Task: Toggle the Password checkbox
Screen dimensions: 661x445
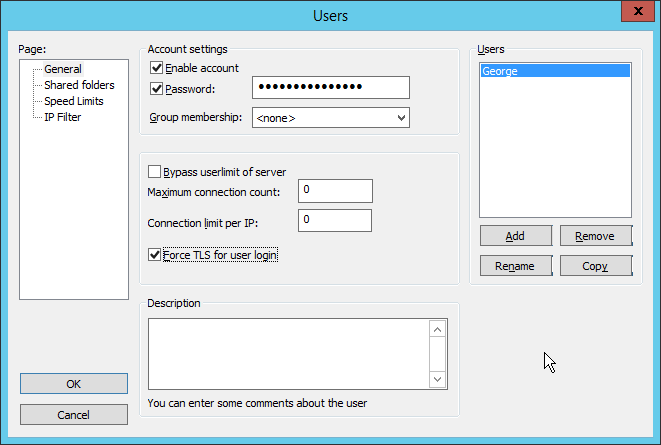Action: pyautogui.click(x=156, y=88)
